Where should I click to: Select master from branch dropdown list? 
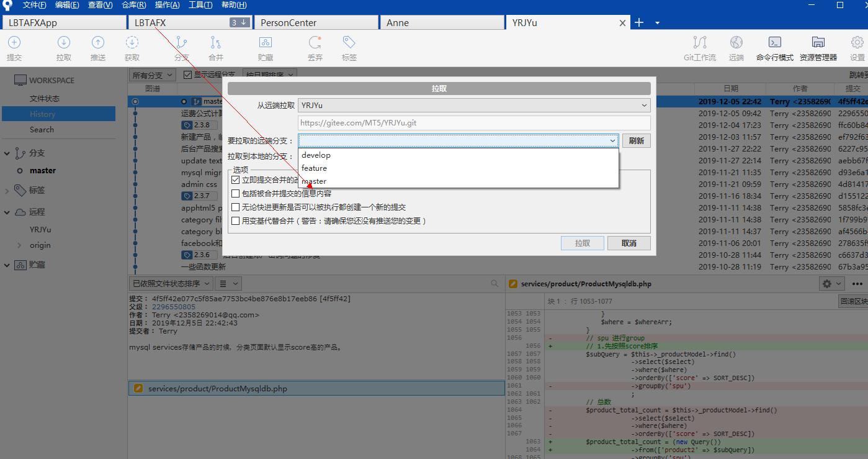coord(459,181)
